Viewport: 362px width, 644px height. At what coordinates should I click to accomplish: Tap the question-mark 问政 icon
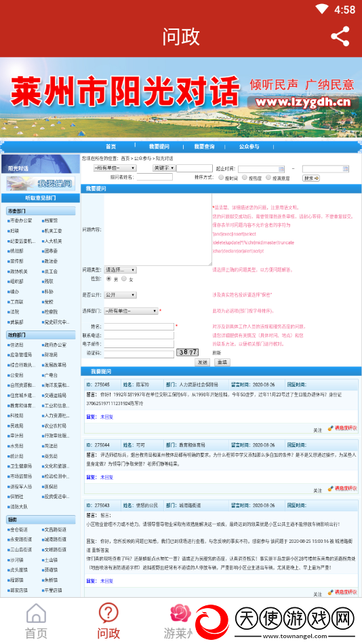point(108,613)
